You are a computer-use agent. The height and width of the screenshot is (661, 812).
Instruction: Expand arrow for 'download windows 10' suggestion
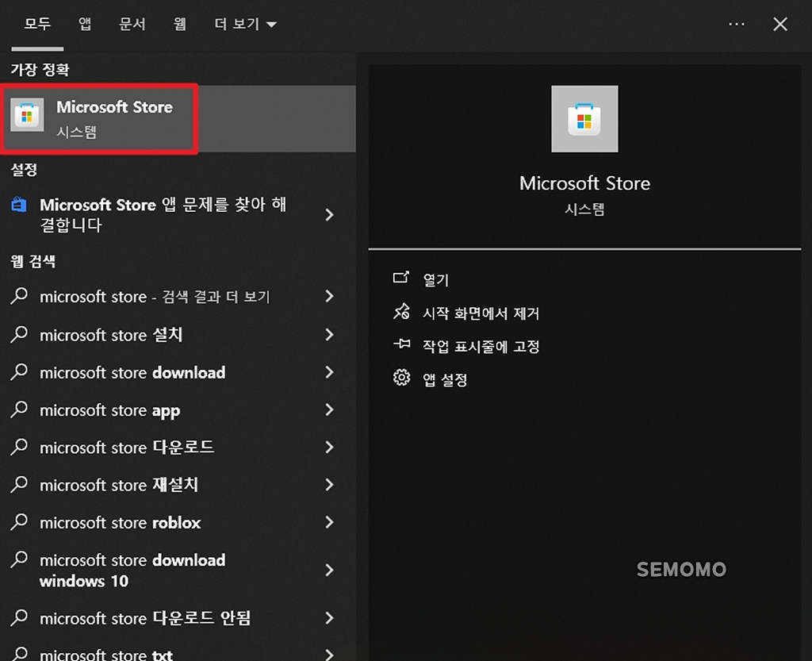[329, 570]
